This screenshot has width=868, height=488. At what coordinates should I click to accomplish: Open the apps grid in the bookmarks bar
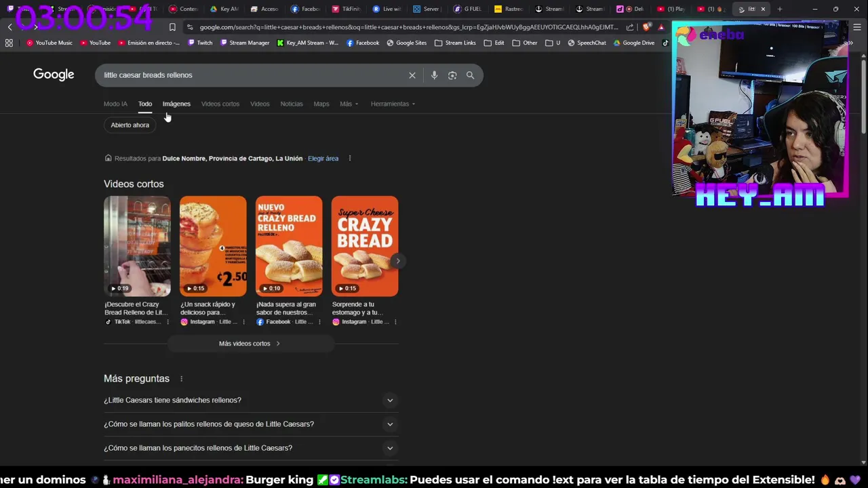pyautogui.click(x=9, y=43)
